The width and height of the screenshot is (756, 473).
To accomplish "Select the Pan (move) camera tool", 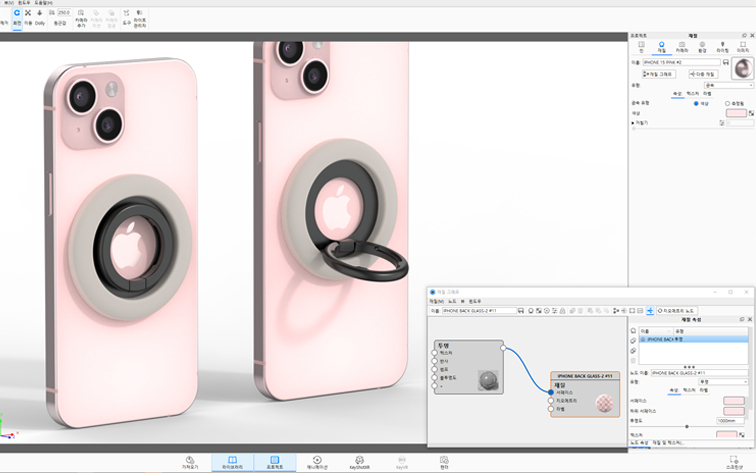I will click(28, 17).
